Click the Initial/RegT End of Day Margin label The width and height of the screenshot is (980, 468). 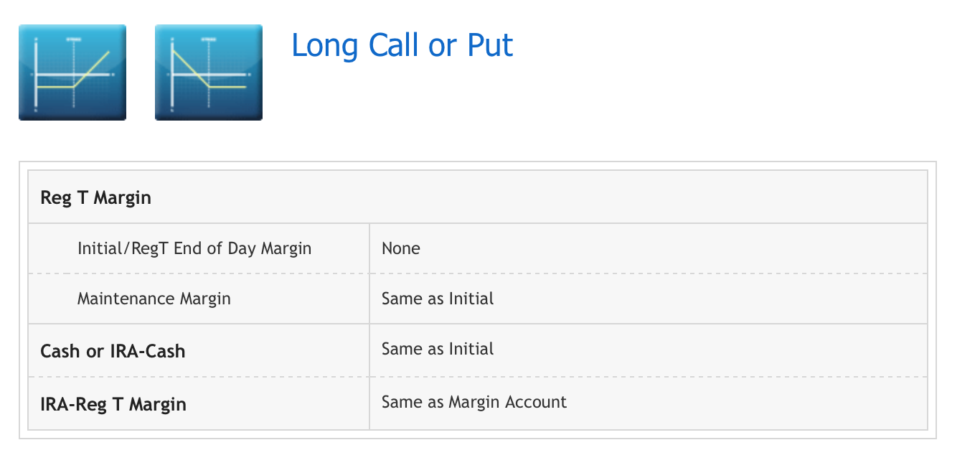(x=194, y=248)
